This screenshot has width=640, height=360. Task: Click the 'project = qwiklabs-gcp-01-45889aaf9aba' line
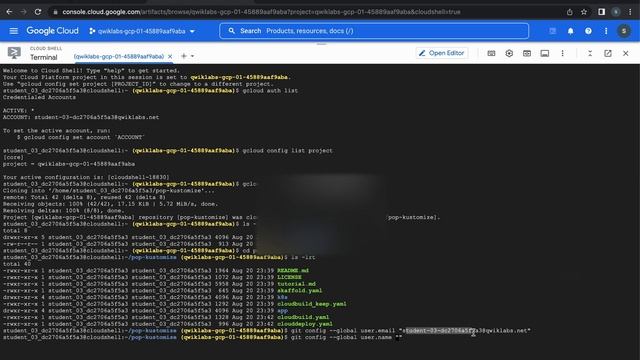pos(69,164)
